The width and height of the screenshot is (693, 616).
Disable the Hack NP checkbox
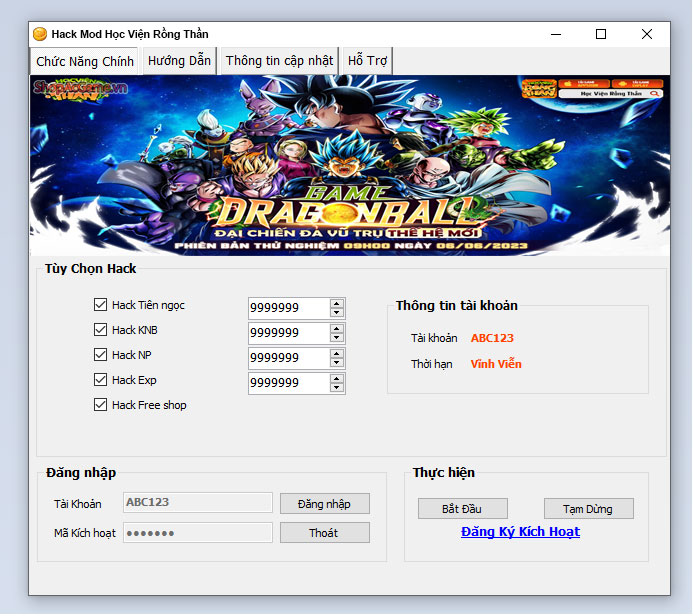coord(100,354)
